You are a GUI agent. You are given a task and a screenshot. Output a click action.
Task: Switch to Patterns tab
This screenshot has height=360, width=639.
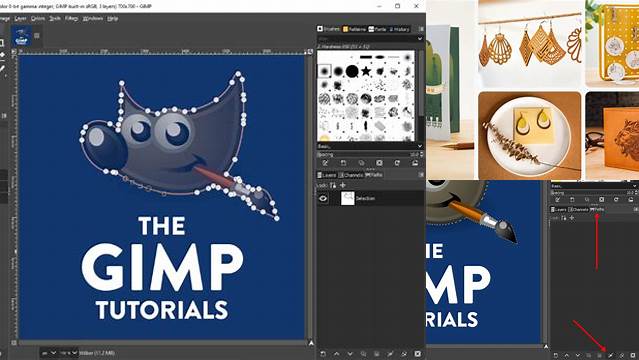point(355,29)
